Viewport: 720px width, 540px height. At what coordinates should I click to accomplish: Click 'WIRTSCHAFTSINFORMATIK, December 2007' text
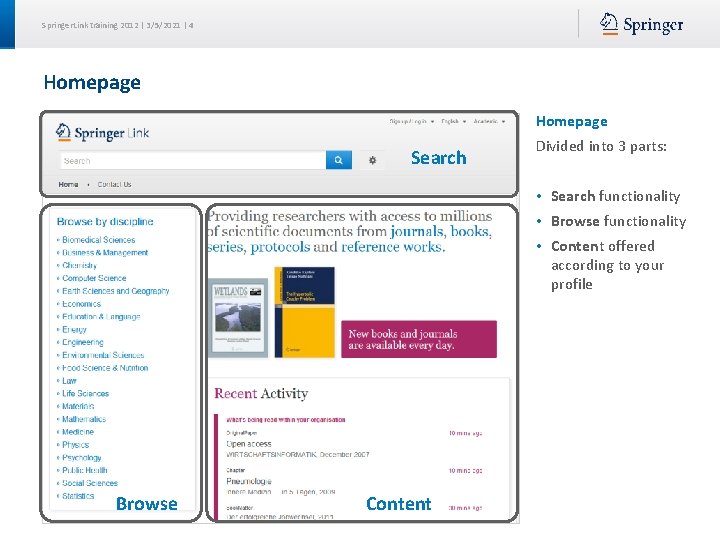tap(298, 455)
